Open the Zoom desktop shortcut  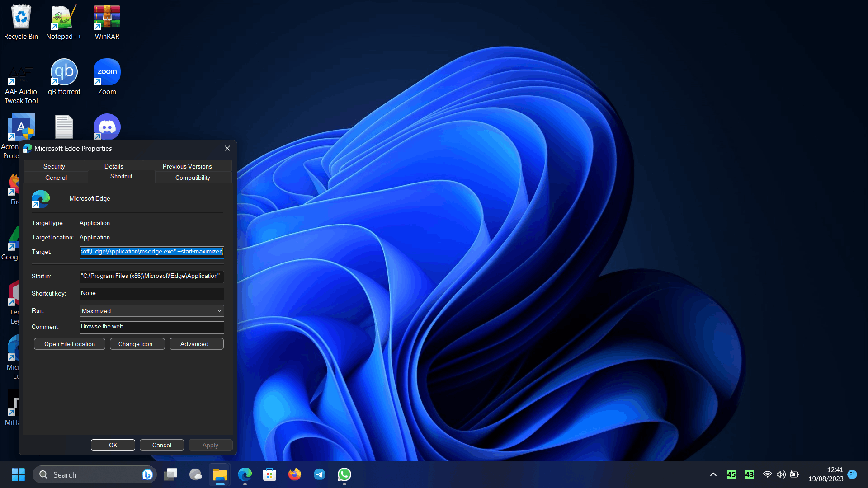pos(107,77)
